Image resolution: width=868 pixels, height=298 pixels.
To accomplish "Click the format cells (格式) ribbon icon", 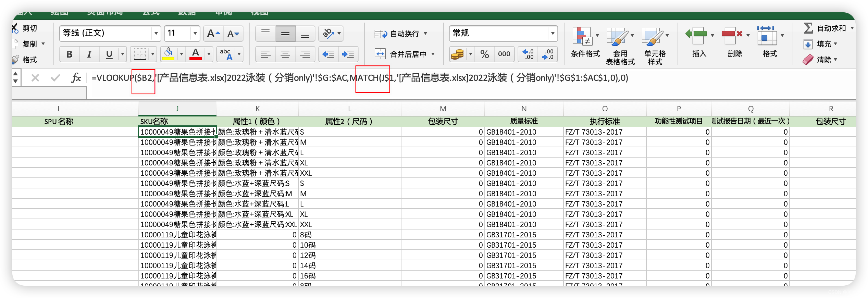I will [x=767, y=36].
